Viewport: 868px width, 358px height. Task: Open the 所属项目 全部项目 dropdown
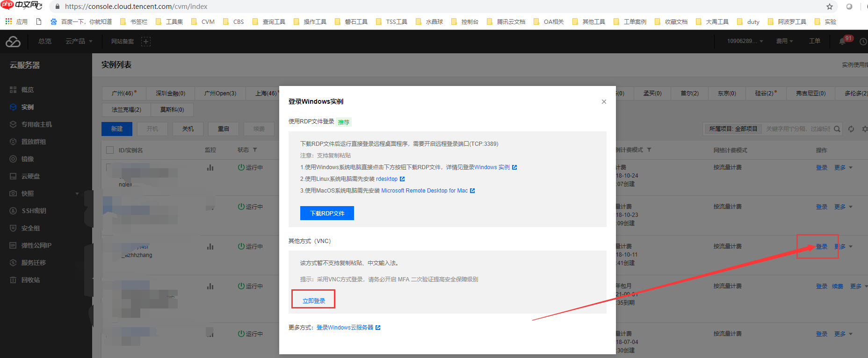[733, 129]
